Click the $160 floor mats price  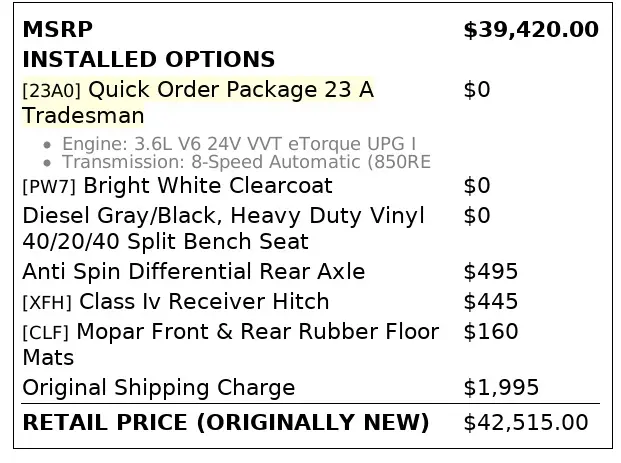[491, 332]
